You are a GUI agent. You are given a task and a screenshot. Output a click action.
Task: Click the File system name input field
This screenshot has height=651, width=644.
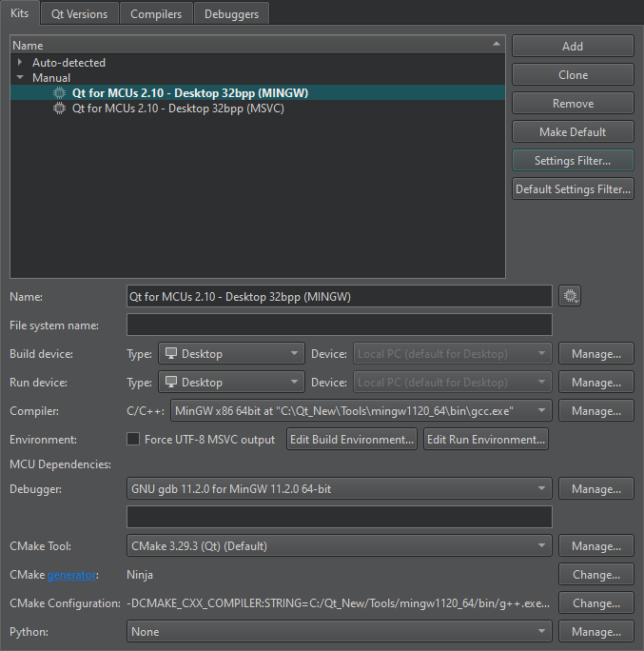click(339, 325)
